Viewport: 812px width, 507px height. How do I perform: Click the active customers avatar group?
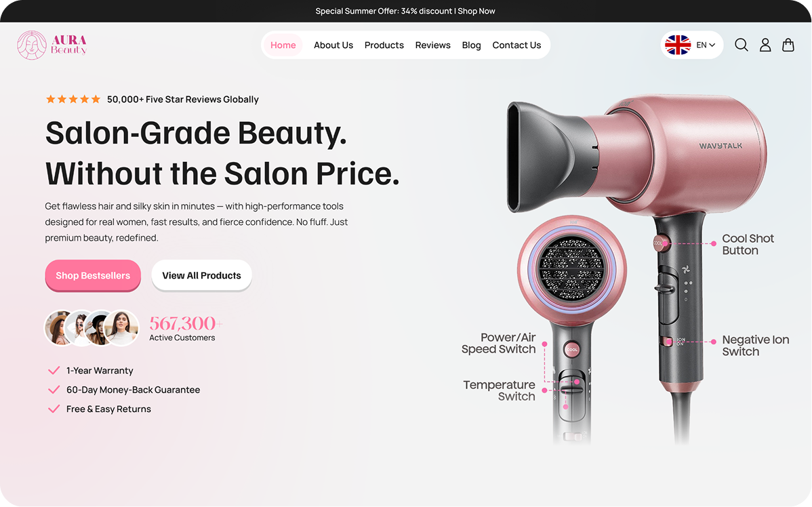point(92,328)
